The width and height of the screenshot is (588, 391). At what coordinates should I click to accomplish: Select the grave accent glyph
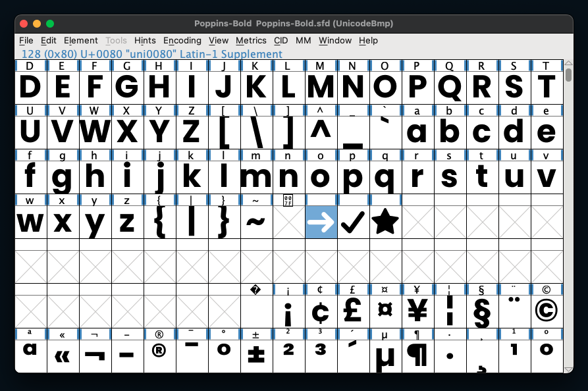coord(385,132)
